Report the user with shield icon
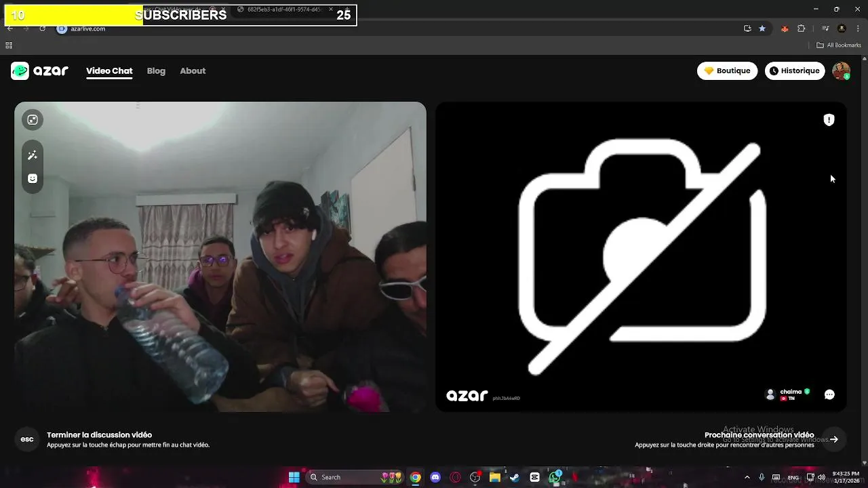The image size is (868, 488). pos(829,120)
